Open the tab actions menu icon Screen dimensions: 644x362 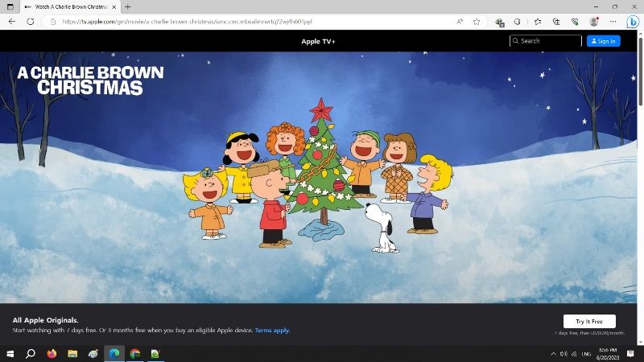tap(10, 7)
